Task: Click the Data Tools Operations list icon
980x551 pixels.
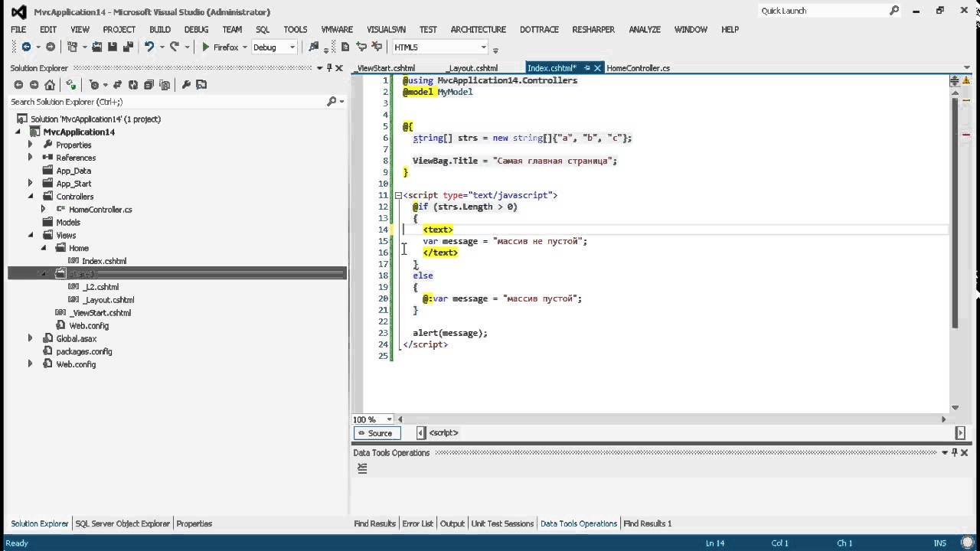Action: pos(362,468)
